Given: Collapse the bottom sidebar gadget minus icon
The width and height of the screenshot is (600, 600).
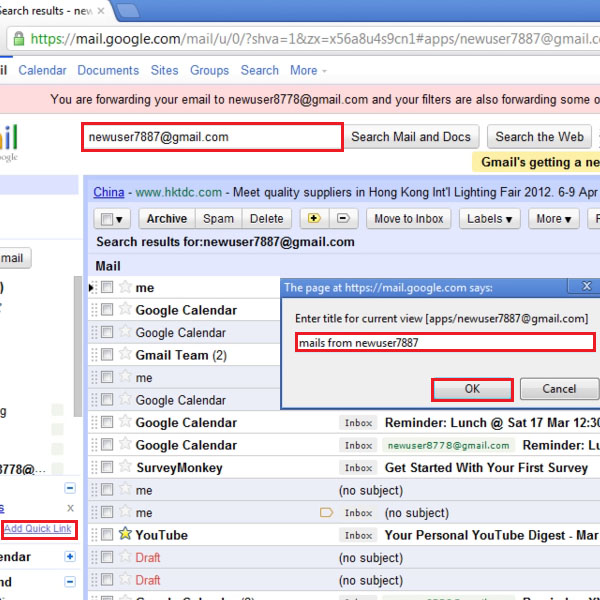Looking at the screenshot, I should coord(70,582).
